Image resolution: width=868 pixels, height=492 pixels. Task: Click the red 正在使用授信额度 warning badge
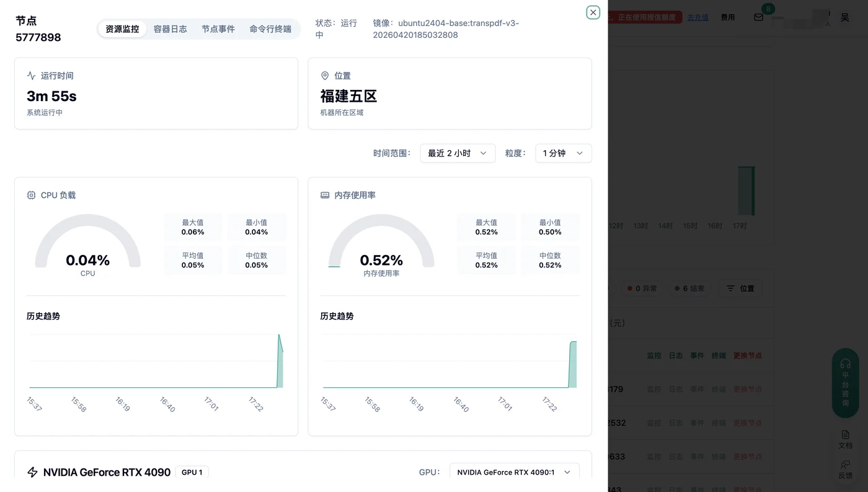pos(646,17)
